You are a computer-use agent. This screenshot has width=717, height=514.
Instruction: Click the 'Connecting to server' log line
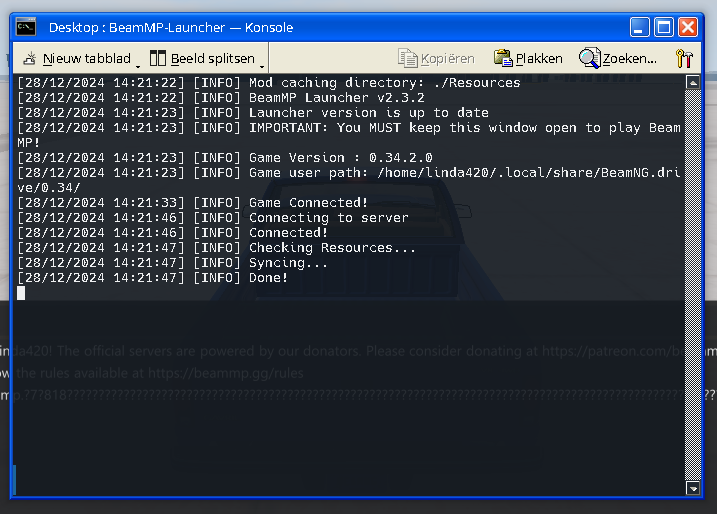212,217
